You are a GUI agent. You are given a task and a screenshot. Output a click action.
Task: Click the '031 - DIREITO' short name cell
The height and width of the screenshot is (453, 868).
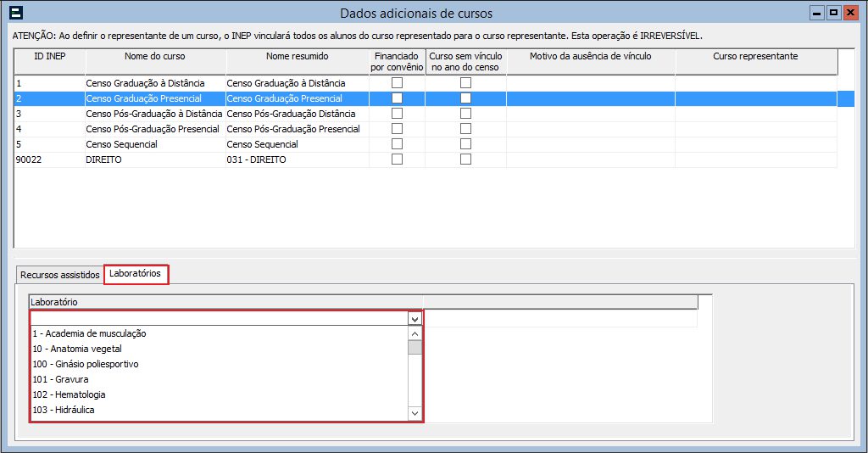(298, 159)
